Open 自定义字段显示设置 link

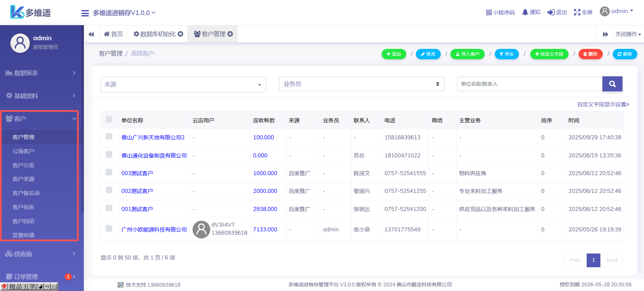[603, 104]
